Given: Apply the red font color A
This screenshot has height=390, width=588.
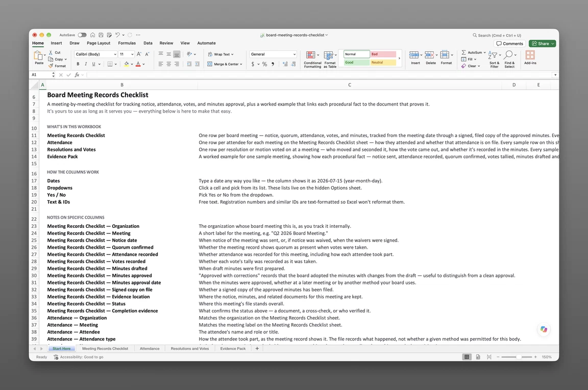Looking at the screenshot, I should pos(138,64).
